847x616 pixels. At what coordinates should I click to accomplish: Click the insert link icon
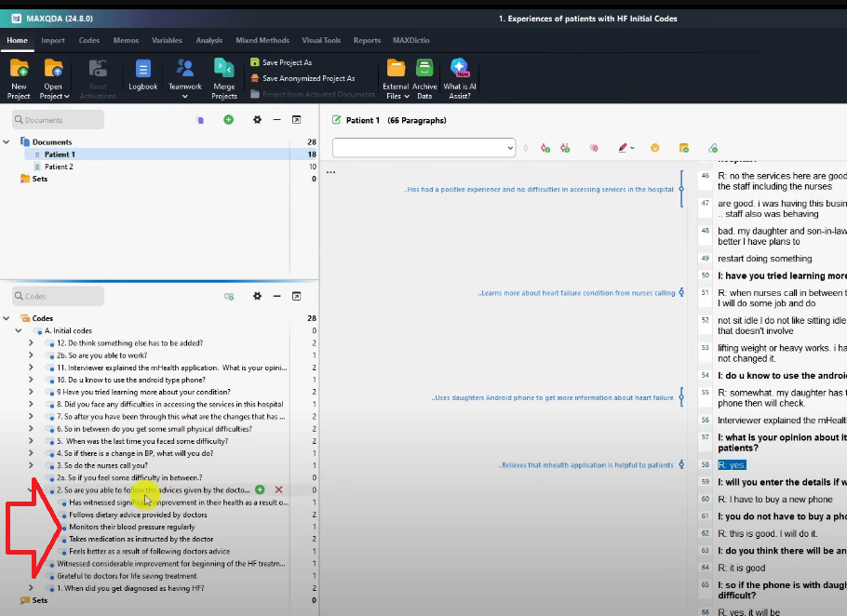[x=712, y=148]
